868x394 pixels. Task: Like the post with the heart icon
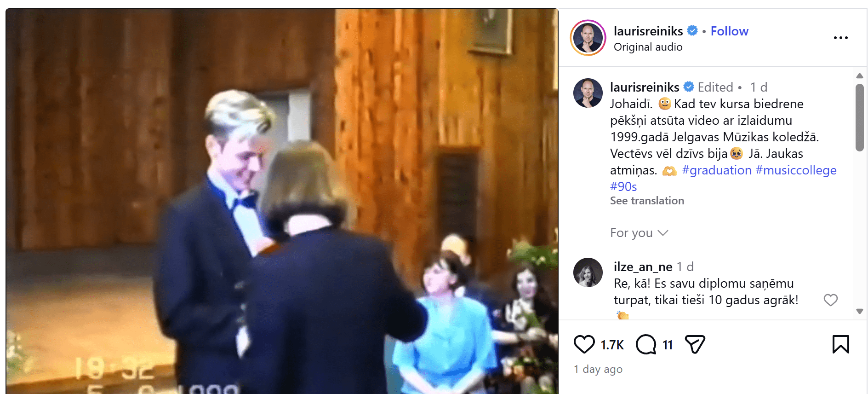coord(584,344)
